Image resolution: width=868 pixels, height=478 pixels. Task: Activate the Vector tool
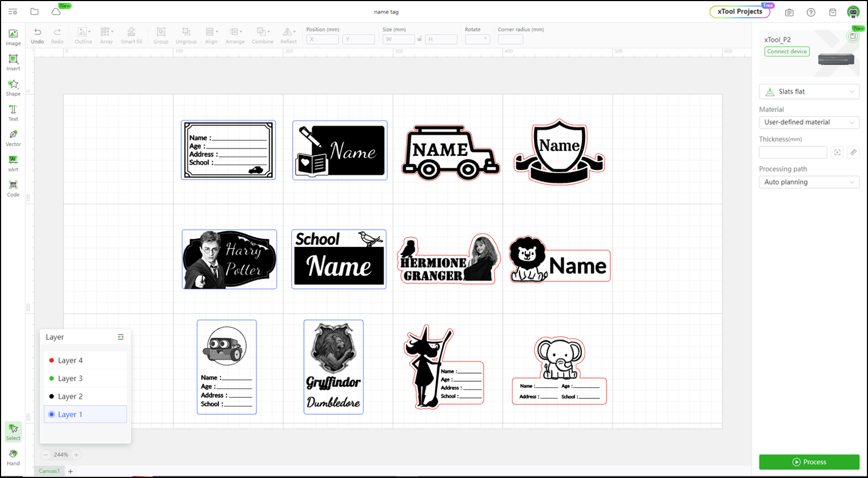[13, 138]
